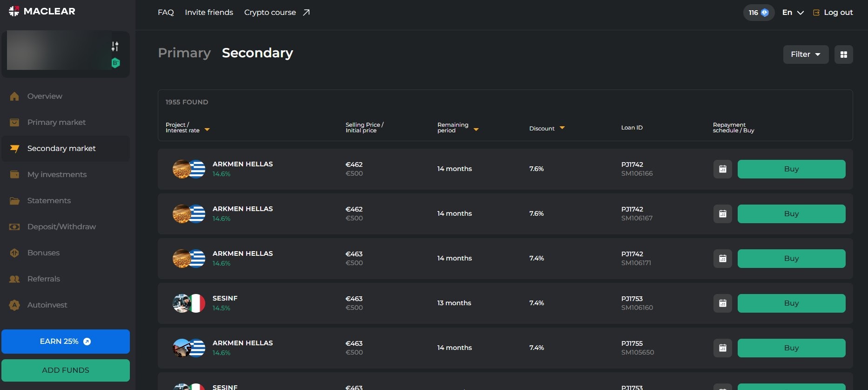Click the Log out door icon
The image size is (868, 390).
coord(816,13)
